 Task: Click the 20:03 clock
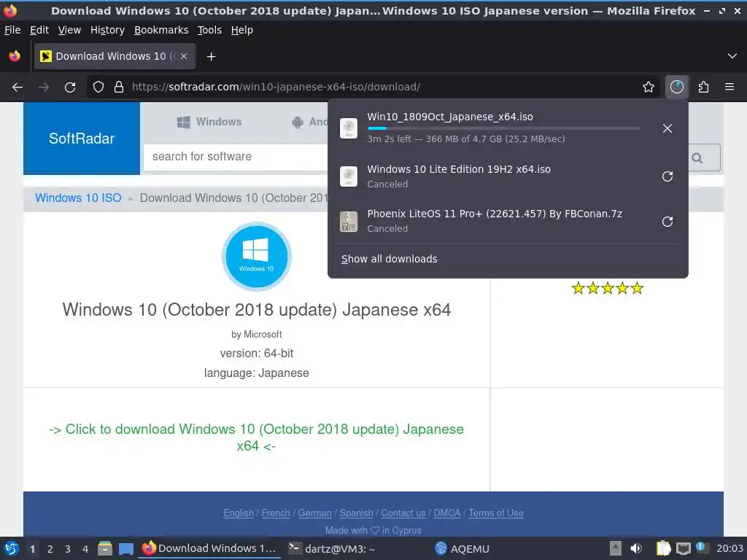[x=729, y=548]
